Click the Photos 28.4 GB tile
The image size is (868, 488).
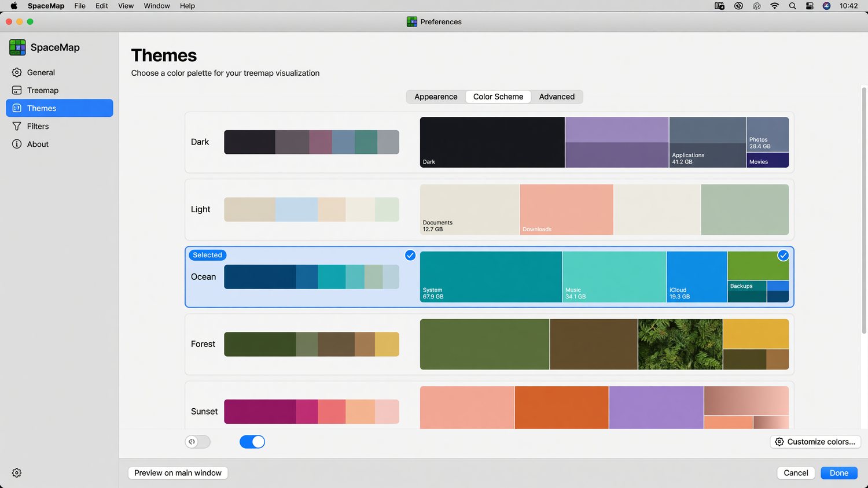[768, 135]
